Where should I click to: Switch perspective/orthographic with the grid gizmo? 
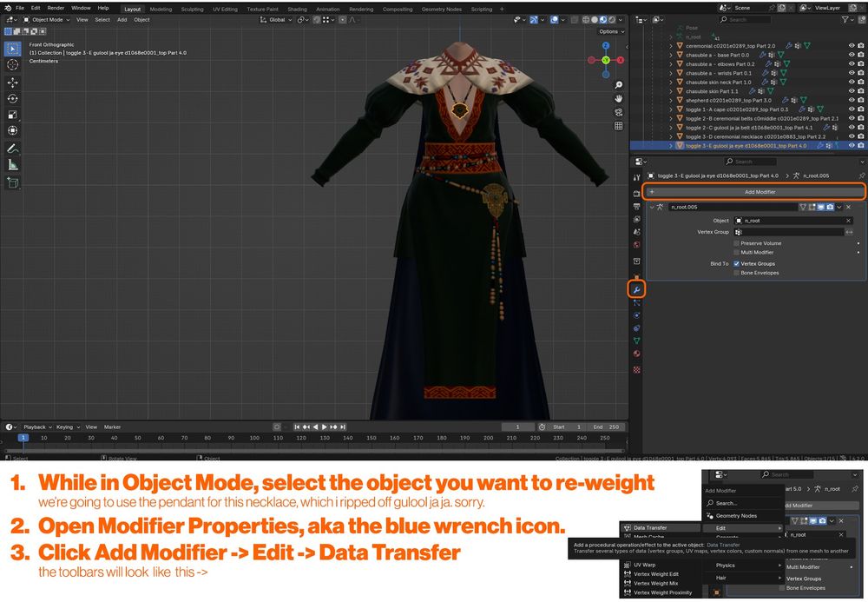[618, 126]
